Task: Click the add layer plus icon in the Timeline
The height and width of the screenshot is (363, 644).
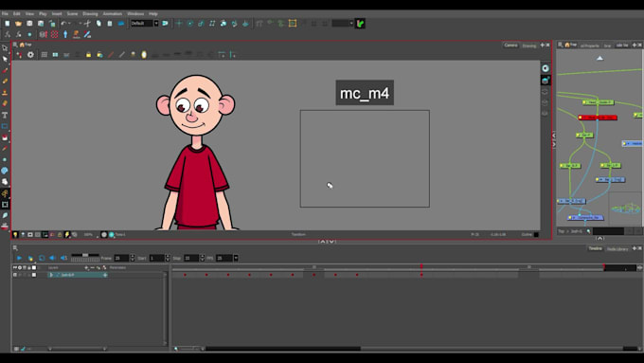Action: (x=86, y=267)
